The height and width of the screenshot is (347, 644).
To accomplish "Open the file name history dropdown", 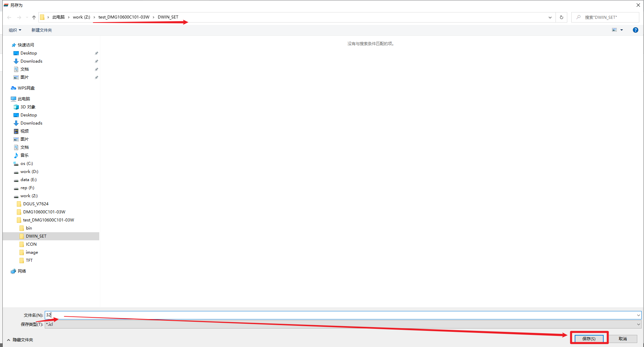I will 638,315.
